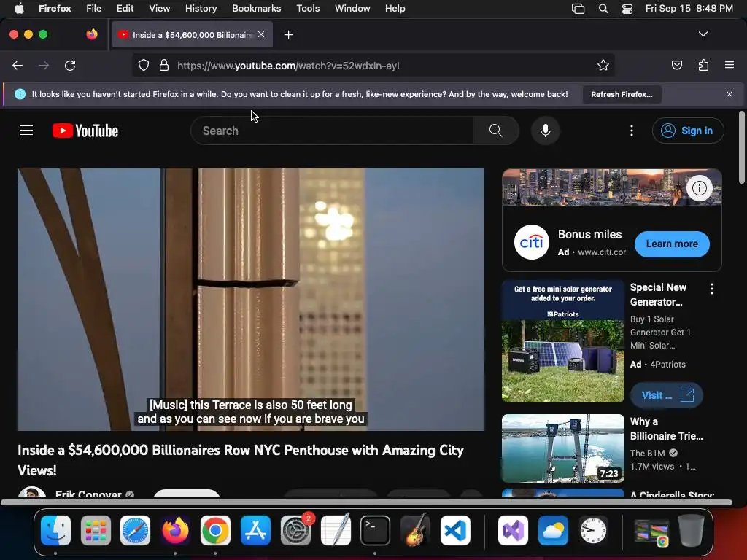Save the page to Pocket
This screenshot has height=560, width=747.
click(676, 65)
